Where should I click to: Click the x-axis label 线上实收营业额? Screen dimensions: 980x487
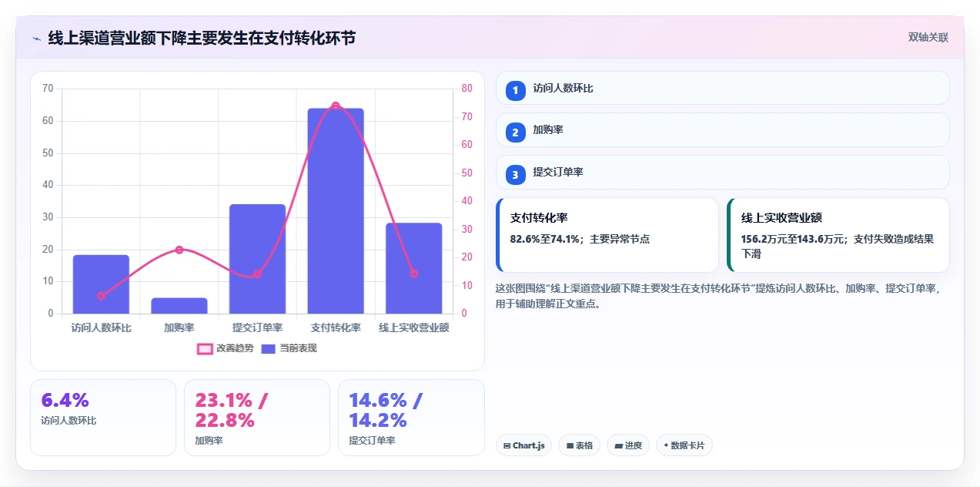[x=413, y=327]
